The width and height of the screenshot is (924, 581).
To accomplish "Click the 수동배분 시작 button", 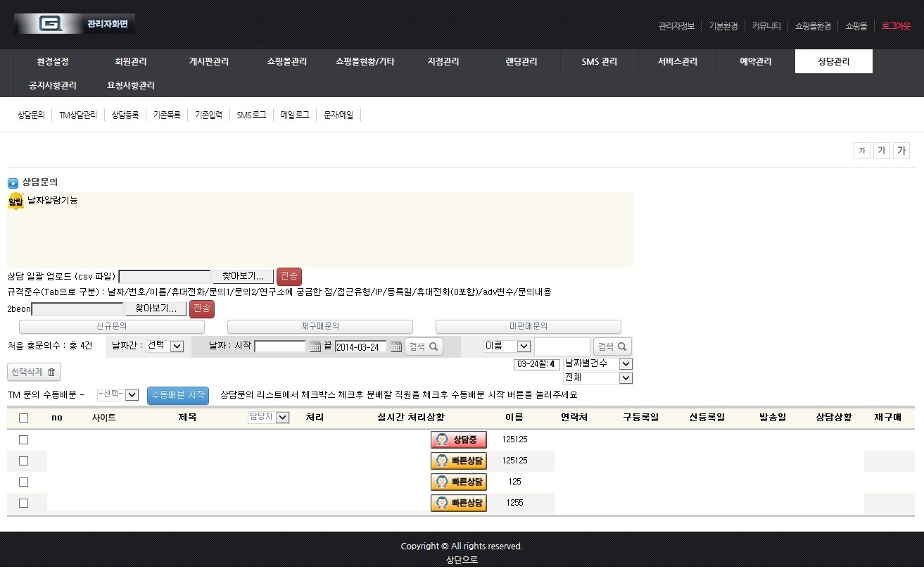I will point(178,395).
